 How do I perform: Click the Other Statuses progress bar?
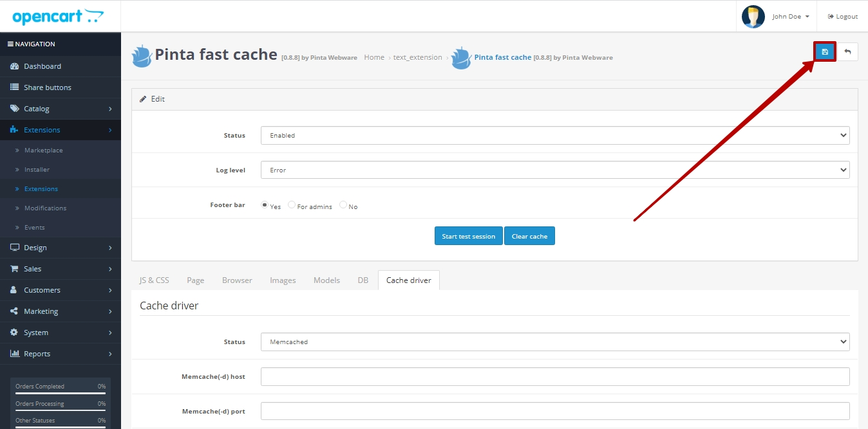61,426
